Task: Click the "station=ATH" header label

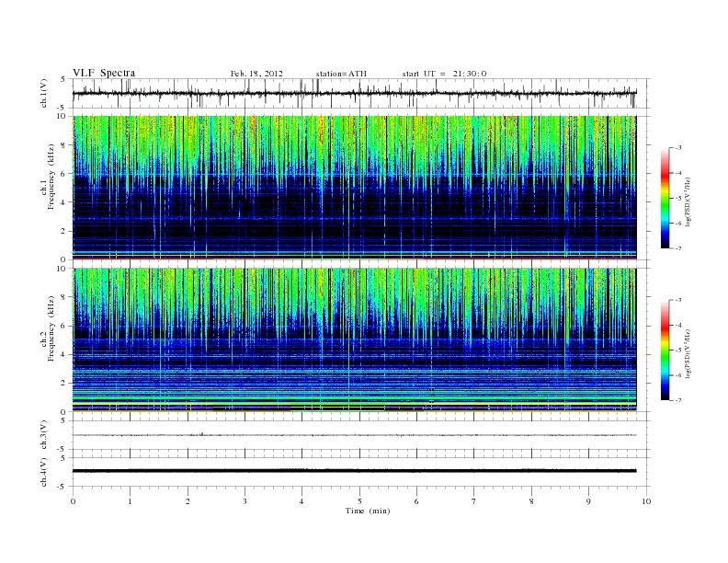Action: pyautogui.click(x=341, y=74)
